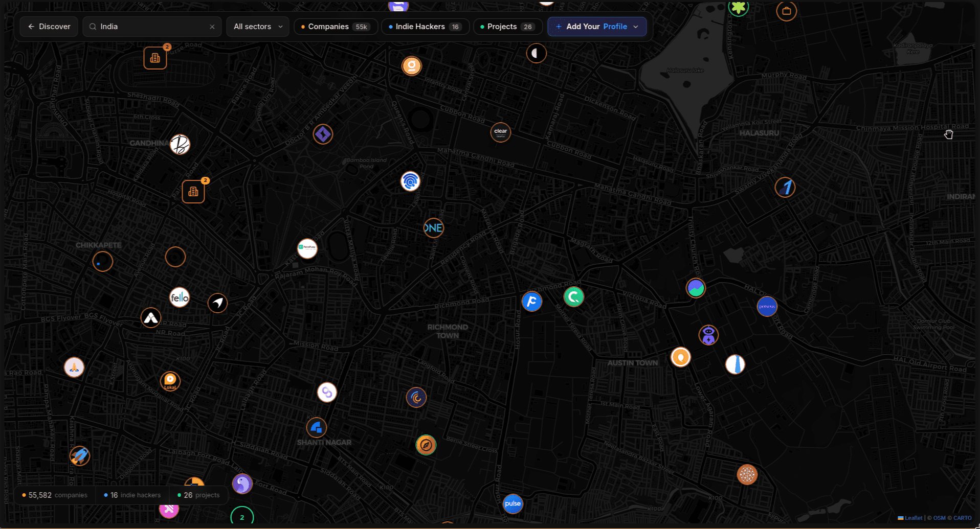Select the white arrow pointer marker
The image size is (980, 529).
click(x=218, y=303)
